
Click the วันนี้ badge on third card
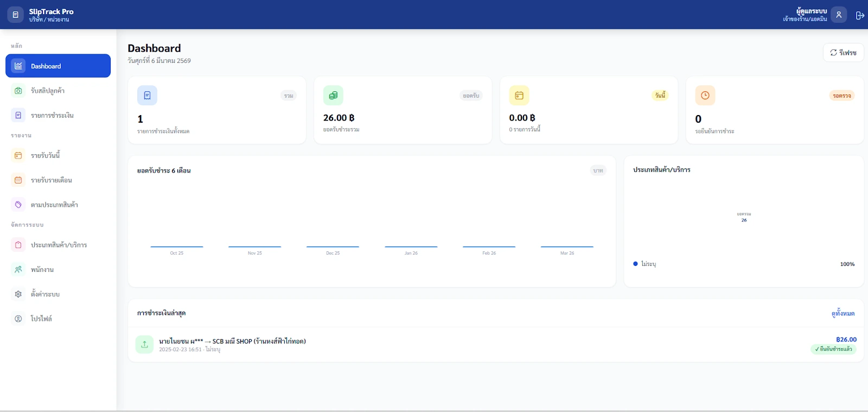(x=660, y=96)
